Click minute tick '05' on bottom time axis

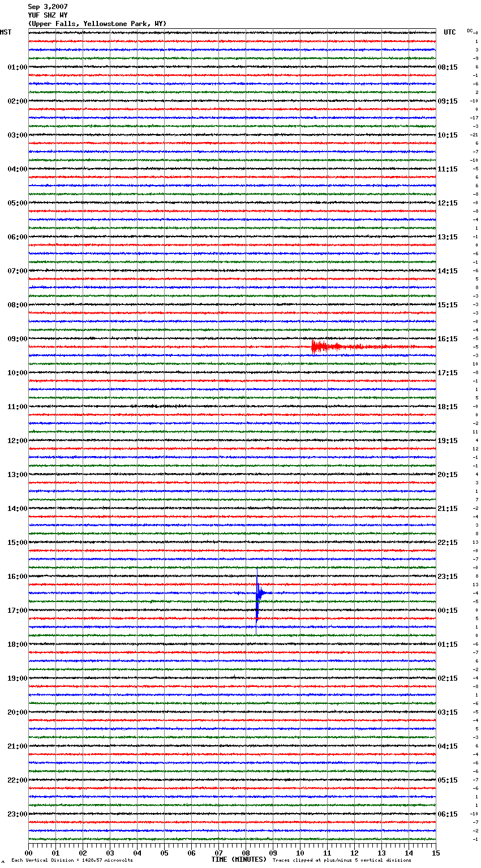tap(164, 853)
